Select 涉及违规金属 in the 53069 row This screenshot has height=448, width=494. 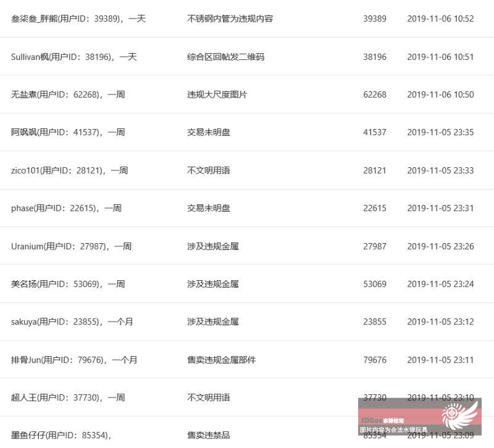pyautogui.click(x=213, y=284)
